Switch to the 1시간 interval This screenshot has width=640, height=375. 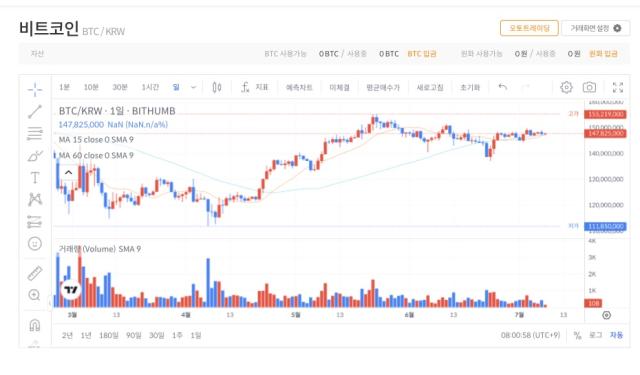pos(150,87)
